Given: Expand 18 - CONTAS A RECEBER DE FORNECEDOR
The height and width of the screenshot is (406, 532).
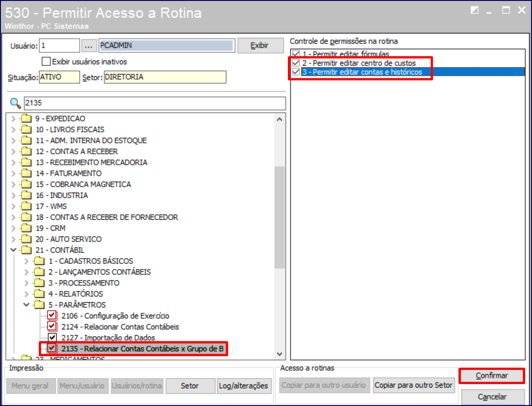Looking at the screenshot, I should 13,217.
